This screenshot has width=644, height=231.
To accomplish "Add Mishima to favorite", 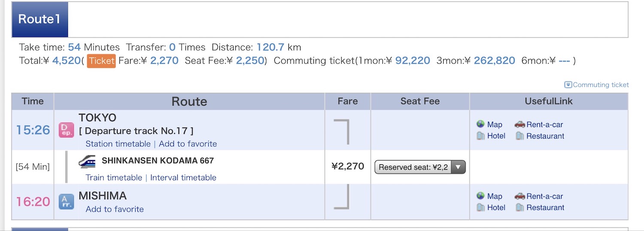I will click(x=115, y=209).
